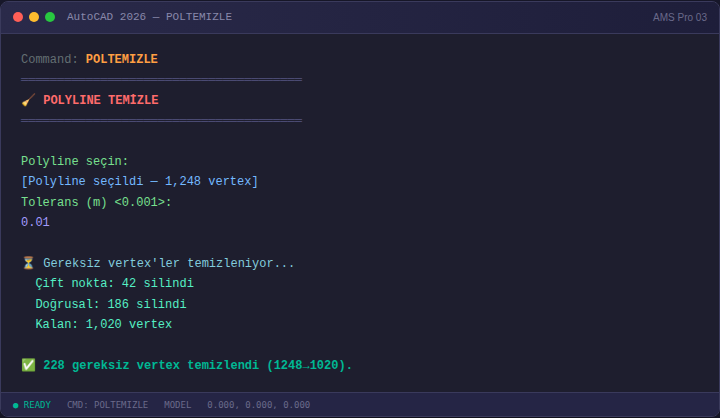This screenshot has height=418, width=720.
Task: Click '[Polyline seçildi — 1,248 vertex]' line
Action: [140, 181]
